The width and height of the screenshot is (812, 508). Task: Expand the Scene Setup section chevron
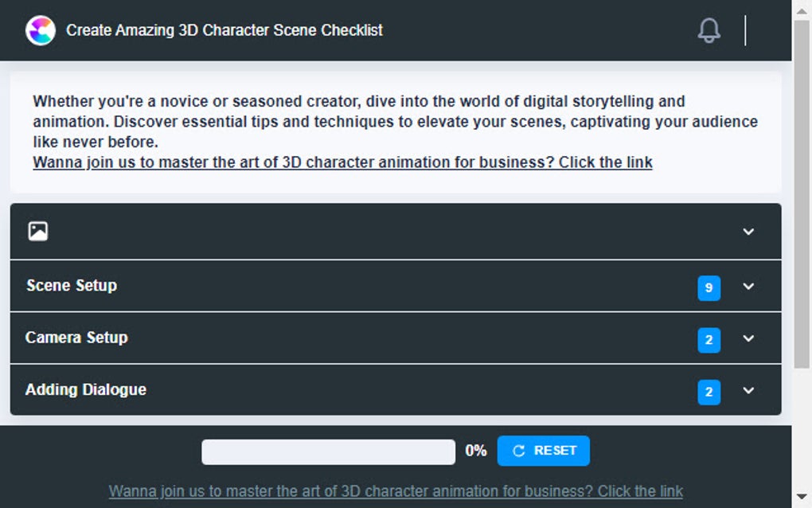click(748, 286)
